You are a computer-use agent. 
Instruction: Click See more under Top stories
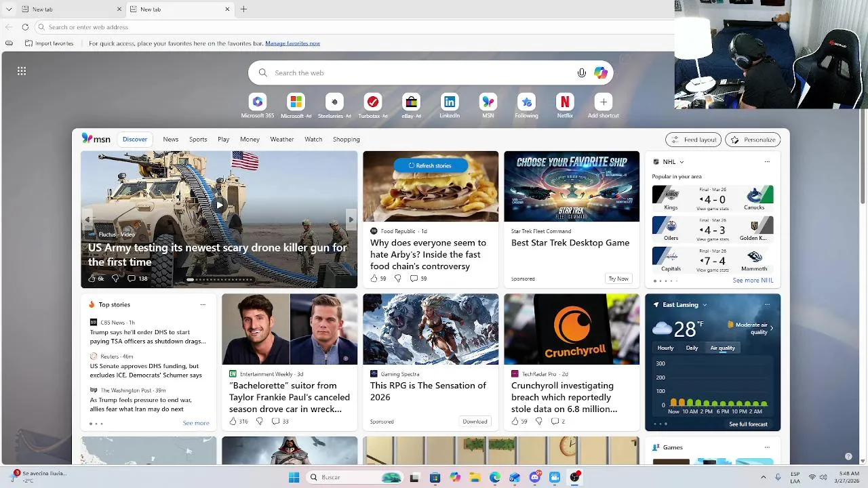(196, 423)
